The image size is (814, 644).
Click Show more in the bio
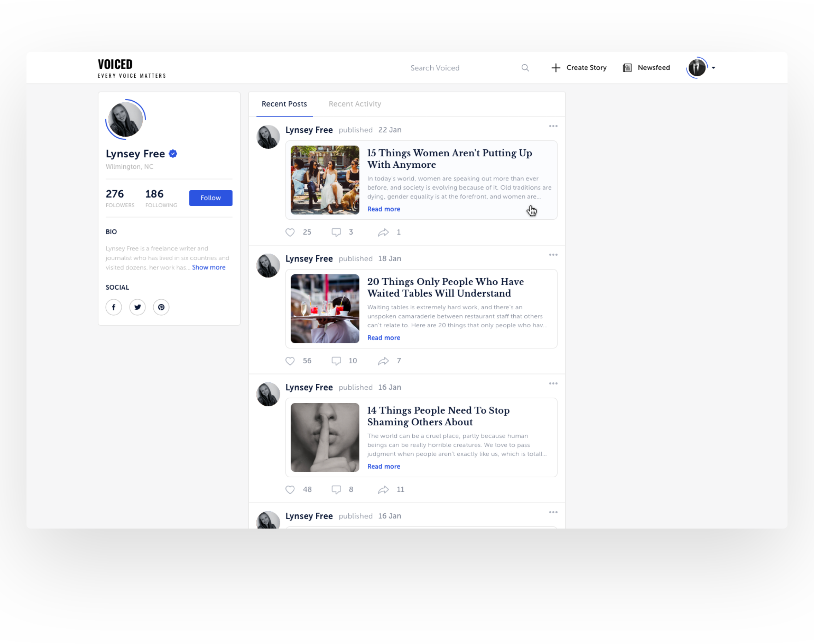click(208, 267)
